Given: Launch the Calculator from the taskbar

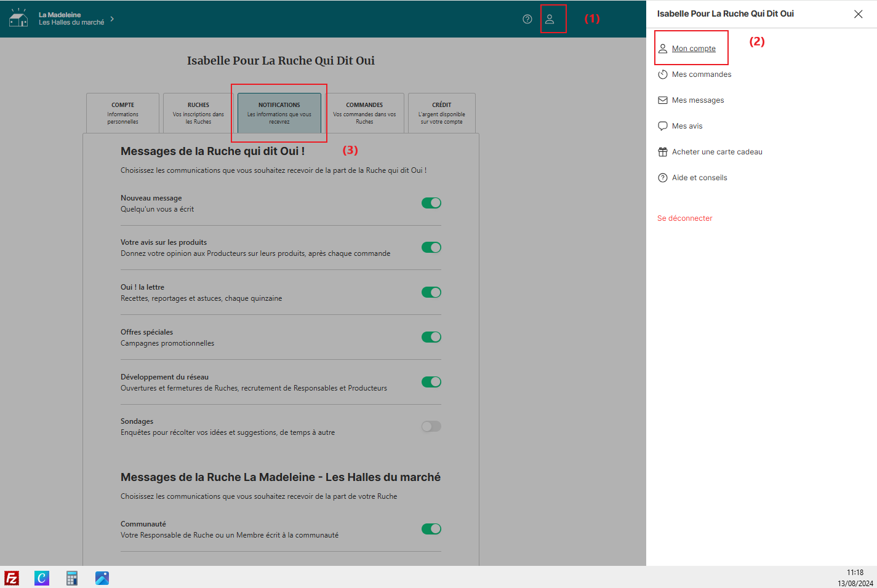Looking at the screenshot, I should (x=72, y=578).
